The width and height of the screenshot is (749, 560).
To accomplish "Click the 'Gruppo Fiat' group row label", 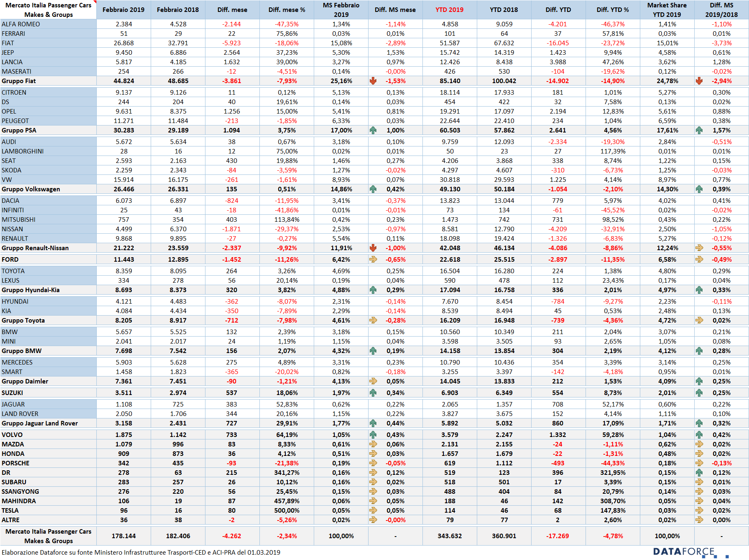I will [x=48, y=81].
